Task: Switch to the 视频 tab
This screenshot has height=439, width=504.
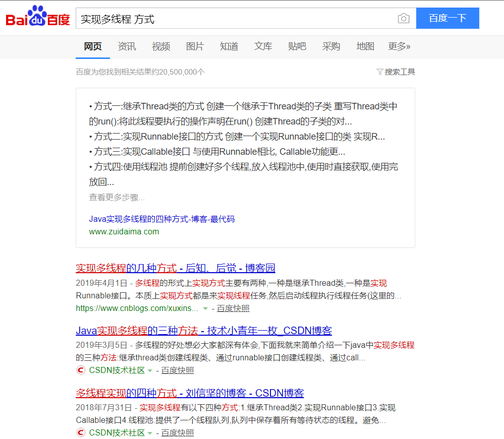Action: [x=161, y=46]
